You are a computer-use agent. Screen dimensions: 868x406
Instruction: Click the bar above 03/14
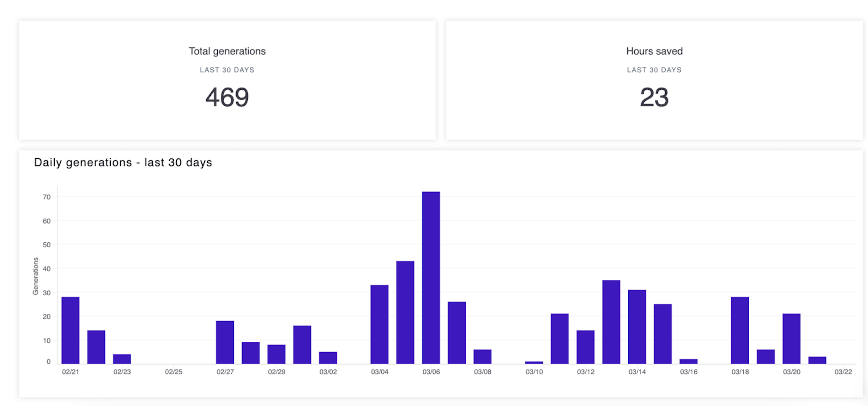[637, 326]
